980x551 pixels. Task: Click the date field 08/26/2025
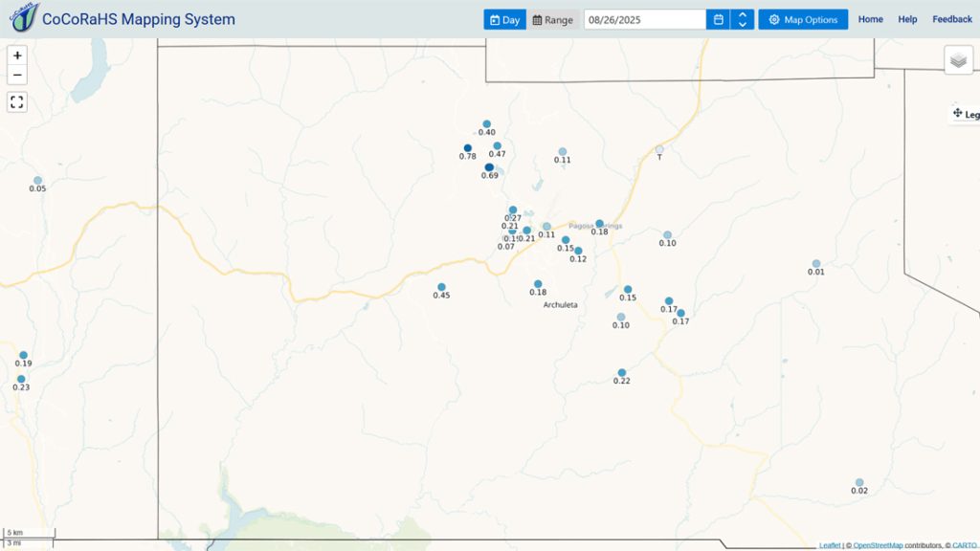(645, 19)
